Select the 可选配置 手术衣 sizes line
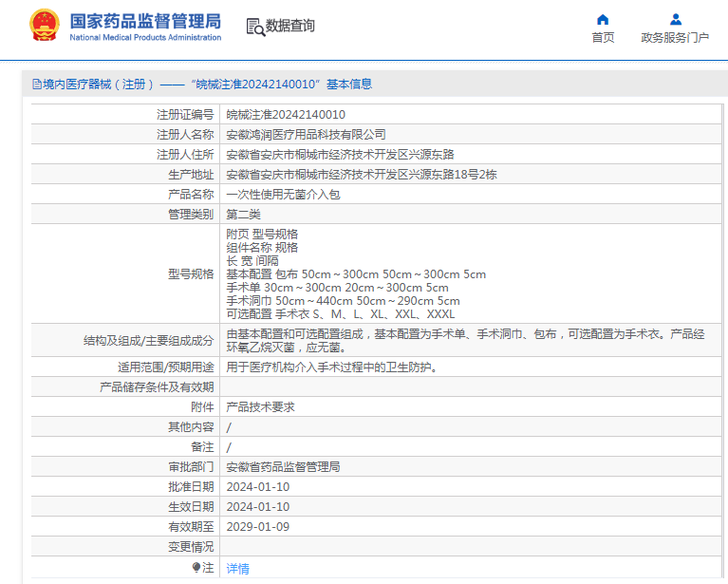The width and height of the screenshot is (728, 584). tap(341, 314)
